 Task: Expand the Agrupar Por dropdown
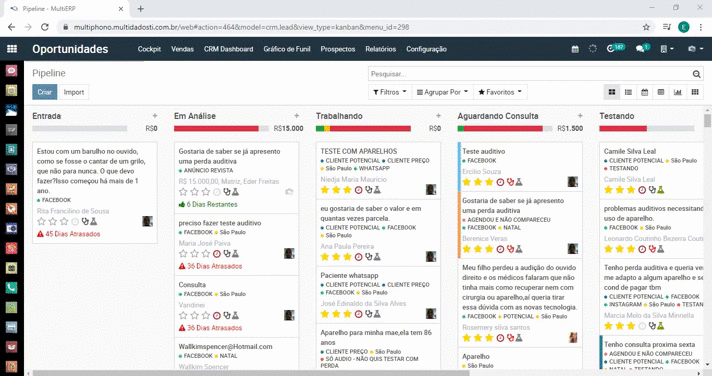click(442, 92)
